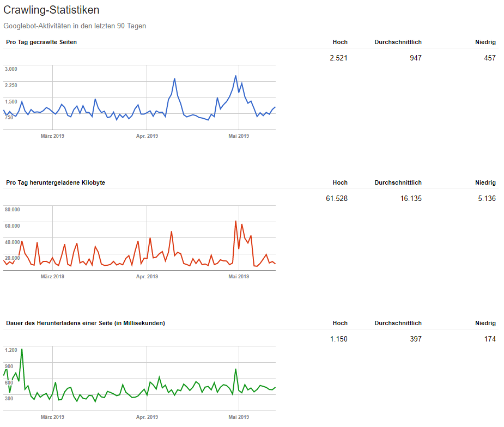Viewport: 504px width, 427px height.
Task: Click Apr. 2019 label under kilobyte chart
Action: click(147, 276)
